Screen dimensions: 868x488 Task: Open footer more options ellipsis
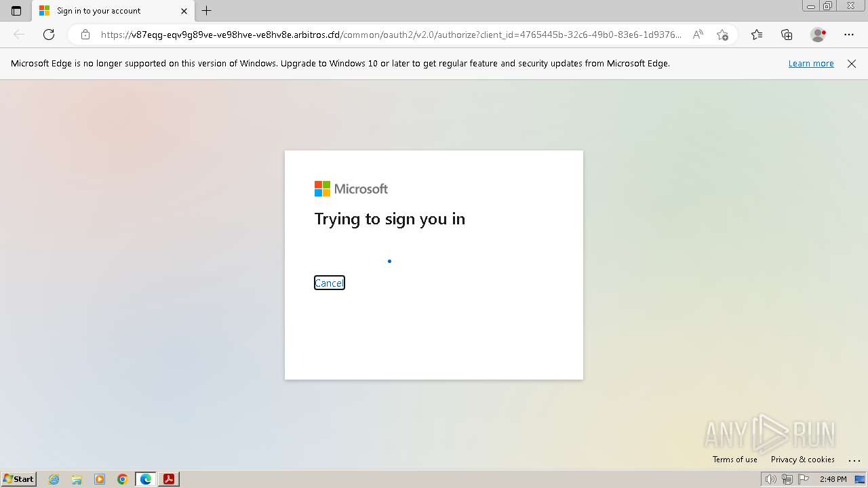point(854,460)
